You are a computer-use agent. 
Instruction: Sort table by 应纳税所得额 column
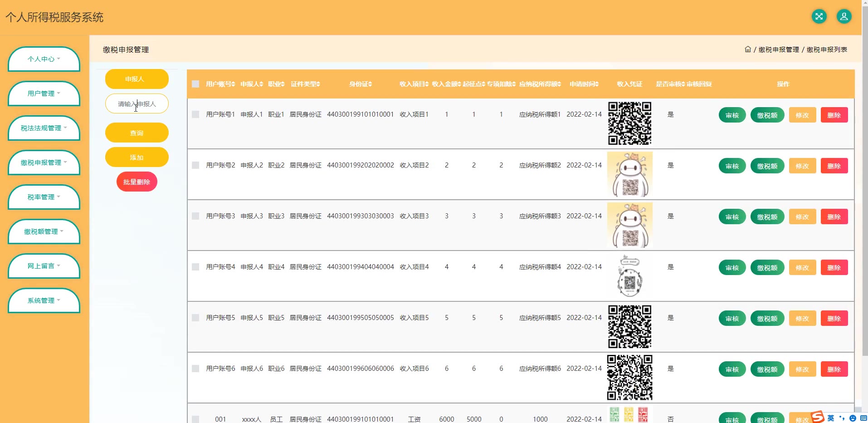[540, 84]
